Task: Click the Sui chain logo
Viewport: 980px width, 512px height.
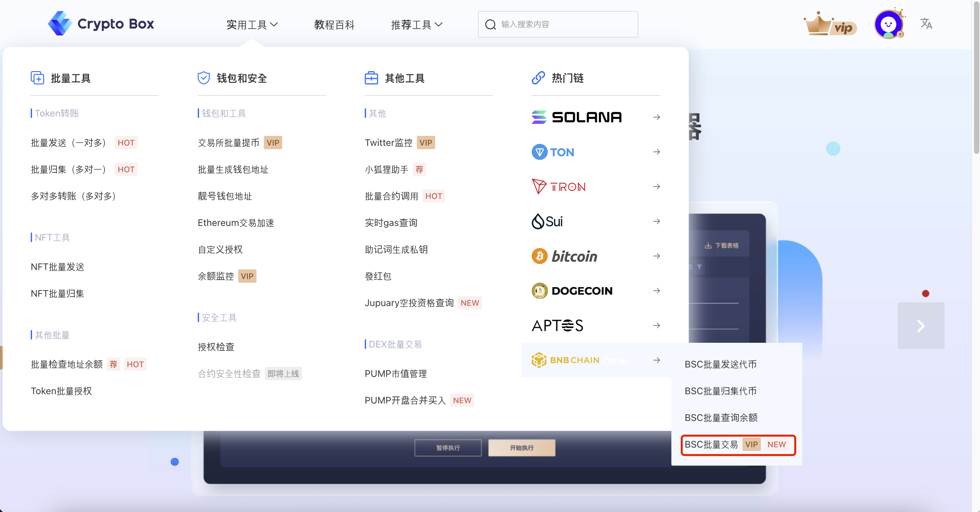Action: pos(547,221)
